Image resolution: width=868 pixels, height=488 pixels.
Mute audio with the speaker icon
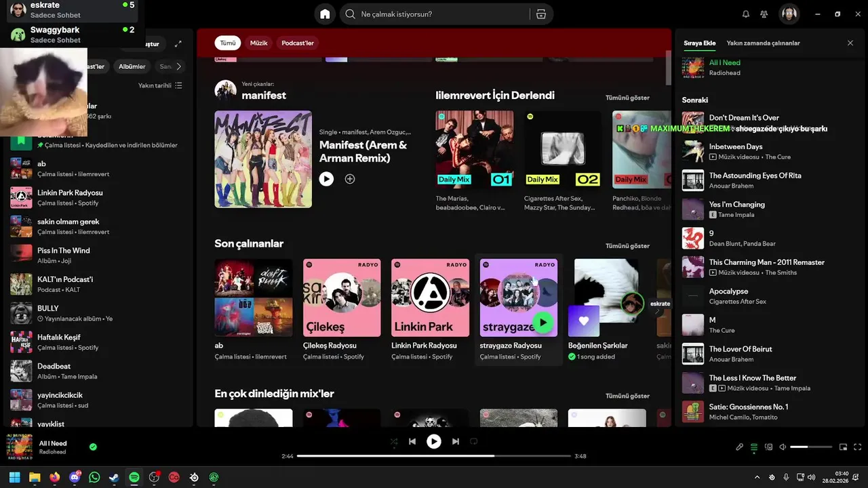(783, 447)
